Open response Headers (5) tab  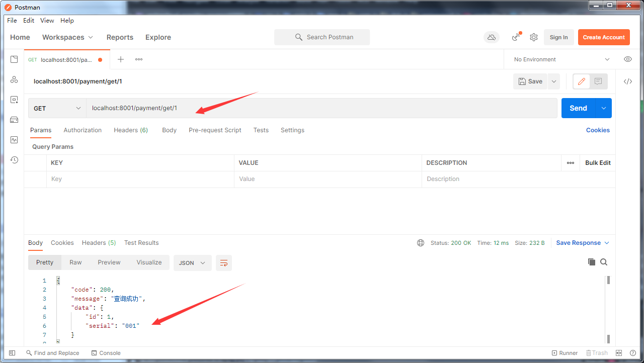(x=99, y=243)
